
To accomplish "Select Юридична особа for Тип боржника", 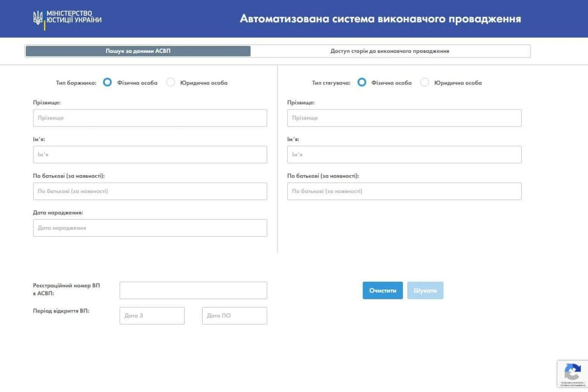I will pyautogui.click(x=170, y=82).
